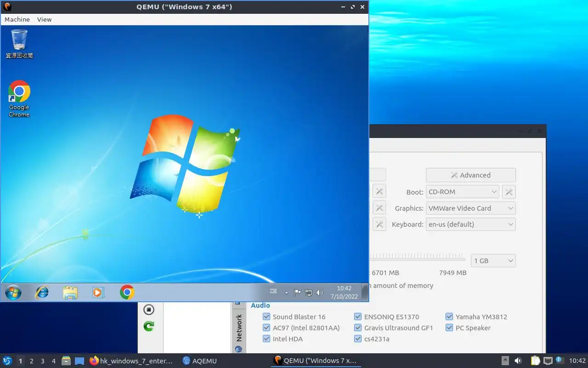Click the wrench button left of Graphics label
The image size is (588, 368).
379,208
